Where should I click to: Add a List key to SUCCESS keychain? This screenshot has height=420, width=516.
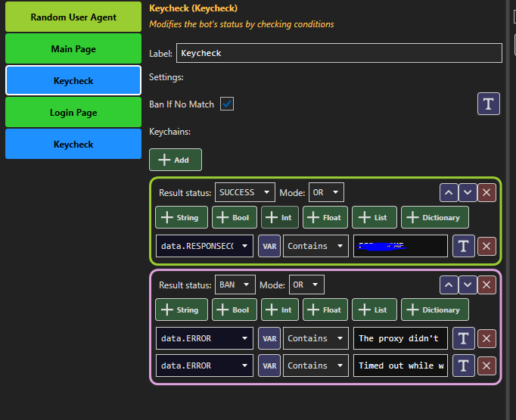coord(375,217)
